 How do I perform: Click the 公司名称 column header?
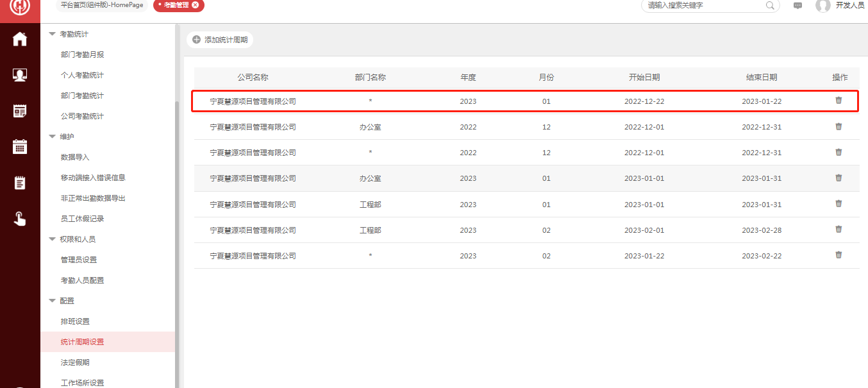click(253, 78)
